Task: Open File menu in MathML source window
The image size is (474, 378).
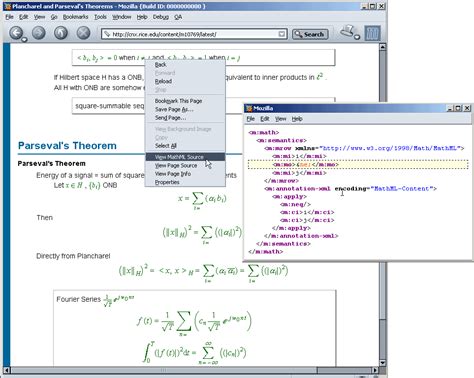Action: (251, 119)
